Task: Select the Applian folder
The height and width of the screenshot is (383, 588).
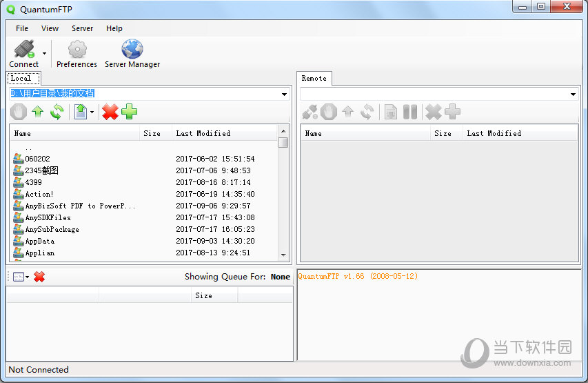Action: pyautogui.click(x=40, y=253)
